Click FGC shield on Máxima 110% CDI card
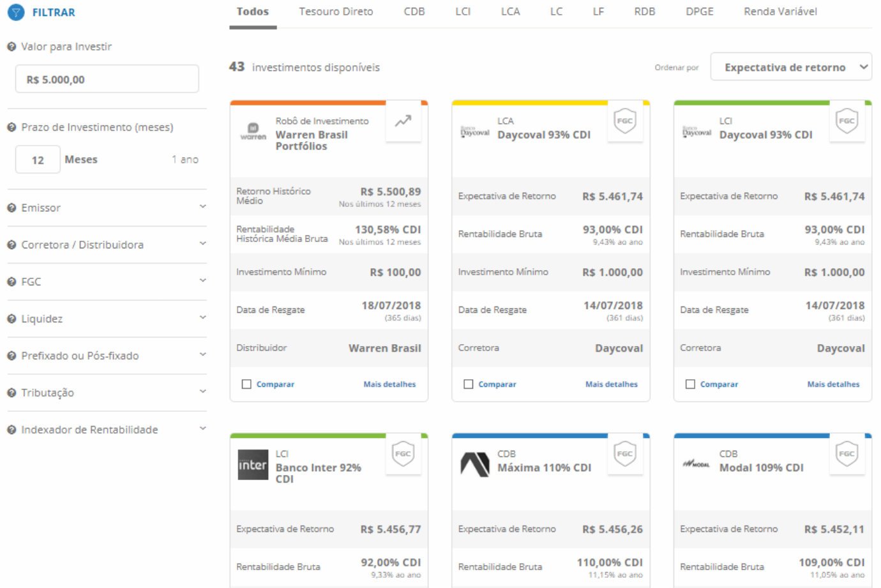Screen dimensions: 881x588 [624, 454]
